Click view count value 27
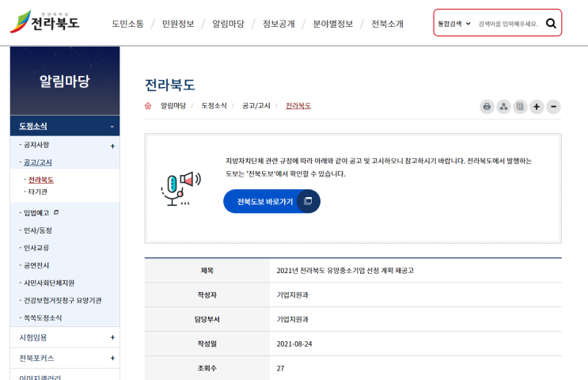 280,368
